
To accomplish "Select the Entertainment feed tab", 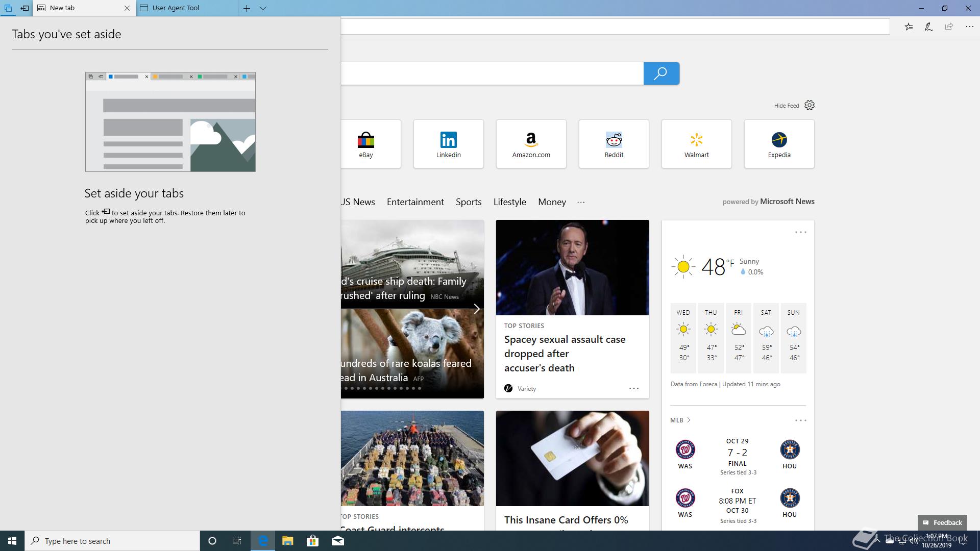I will pos(415,202).
